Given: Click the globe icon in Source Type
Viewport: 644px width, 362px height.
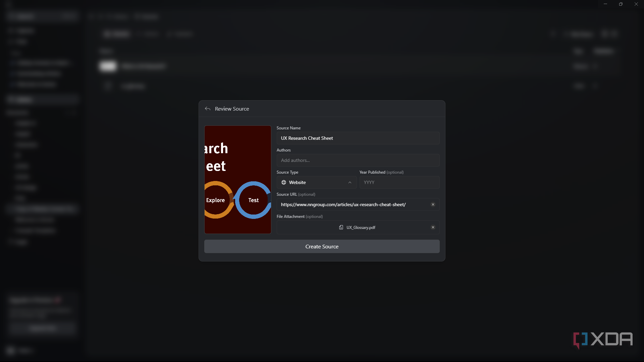Looking at the screenshot, I should click(284, 182).
